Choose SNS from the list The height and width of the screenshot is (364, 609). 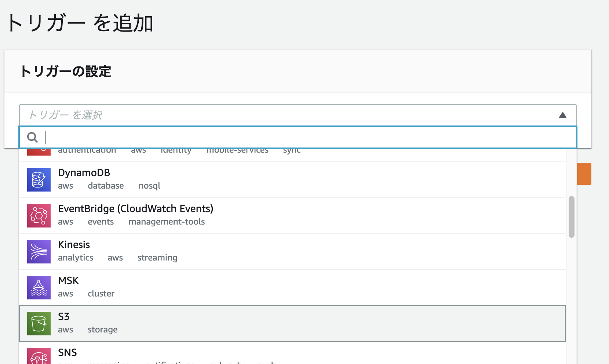pyautogui.click(x=68, y=353)
